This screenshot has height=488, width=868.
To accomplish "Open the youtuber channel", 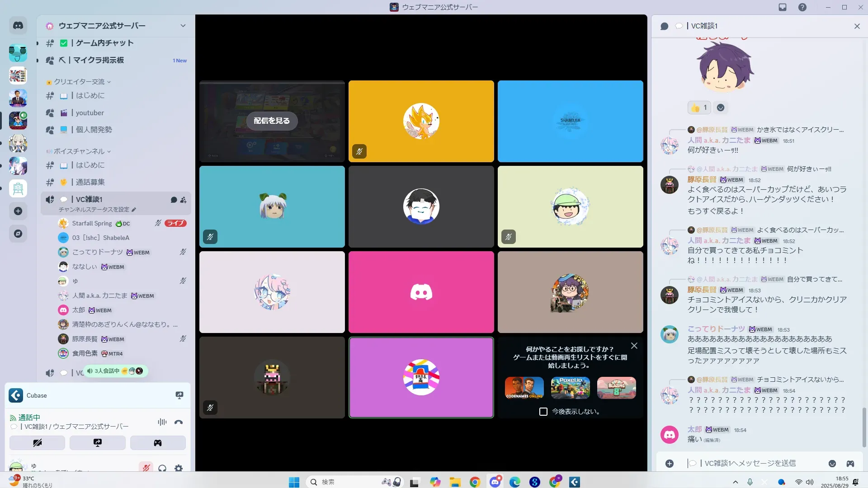I will 90,113.
